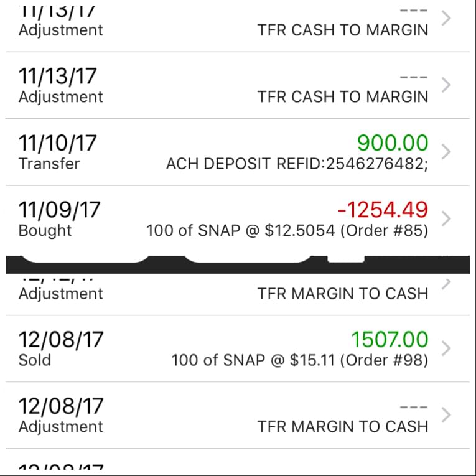Tap the dashes on the 12/08/17 Adjustment row
476x476 pixels.
click(414, 408)
